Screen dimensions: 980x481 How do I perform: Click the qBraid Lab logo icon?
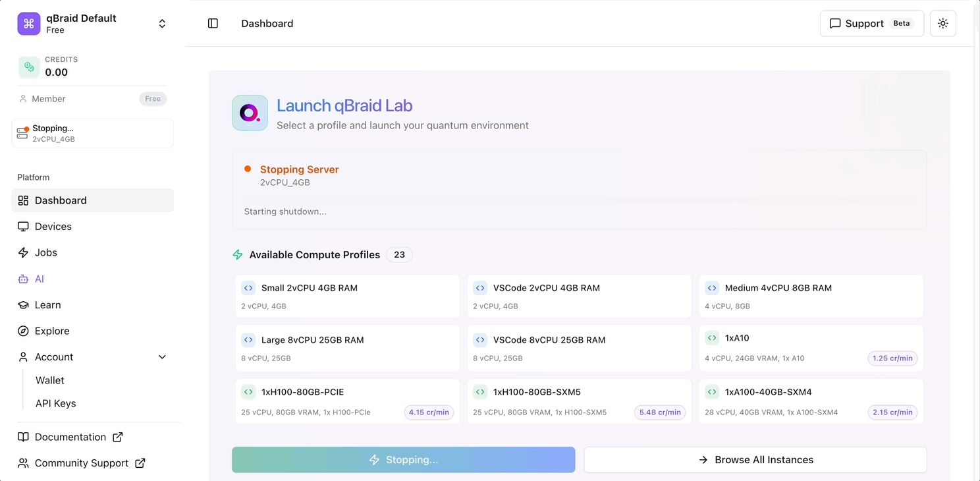coord(250,113)
